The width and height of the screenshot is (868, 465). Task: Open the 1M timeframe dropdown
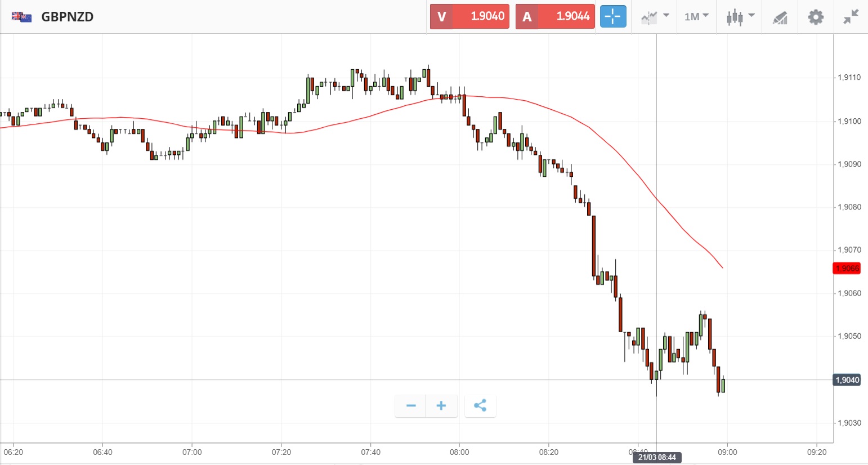696,17
